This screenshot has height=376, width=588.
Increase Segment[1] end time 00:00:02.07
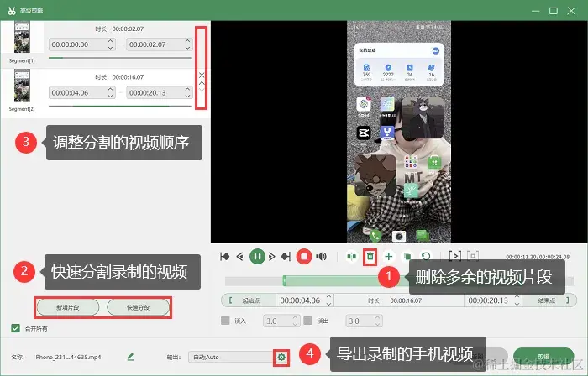[188, 41]
